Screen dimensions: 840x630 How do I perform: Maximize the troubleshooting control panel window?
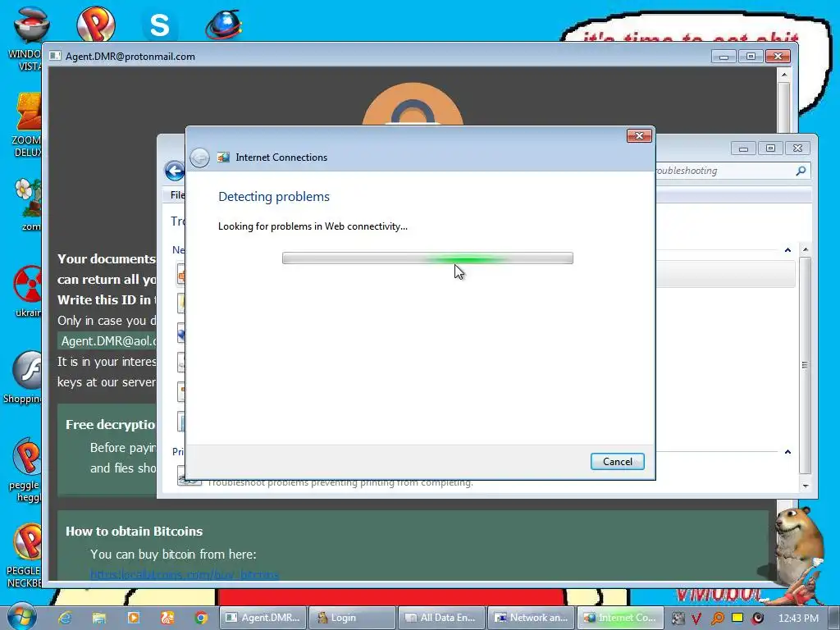(770, 148)
